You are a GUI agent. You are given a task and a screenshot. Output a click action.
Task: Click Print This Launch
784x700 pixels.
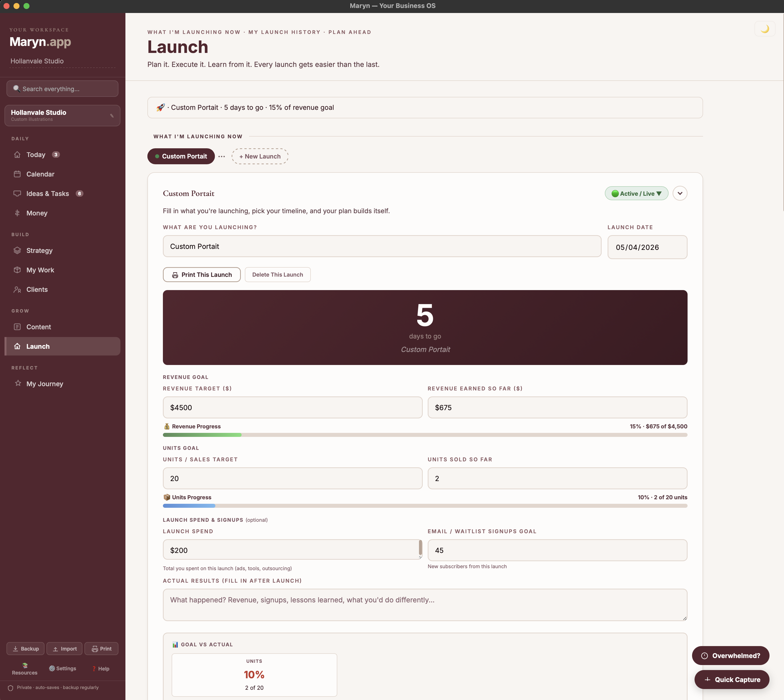(x=201, y=275)
